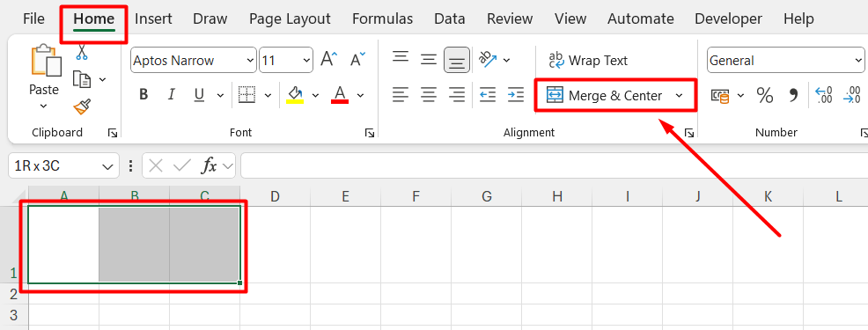Click into the formula bar
The height and width of the screenshot is (330, 868).
click(554, 165)
